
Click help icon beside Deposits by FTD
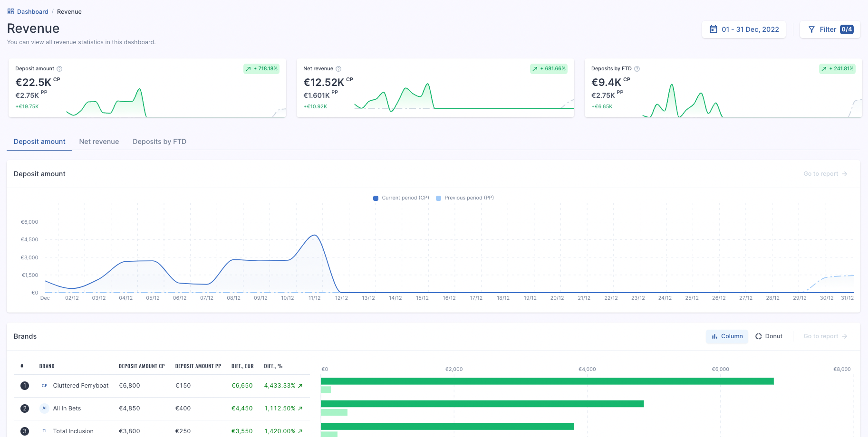click(637, 69)
